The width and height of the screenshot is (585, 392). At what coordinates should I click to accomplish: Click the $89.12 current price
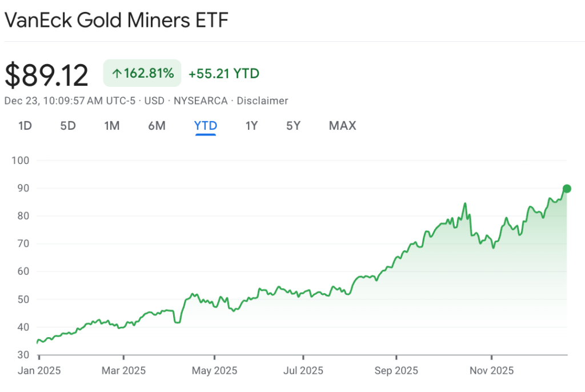click(x=47, y=75)
